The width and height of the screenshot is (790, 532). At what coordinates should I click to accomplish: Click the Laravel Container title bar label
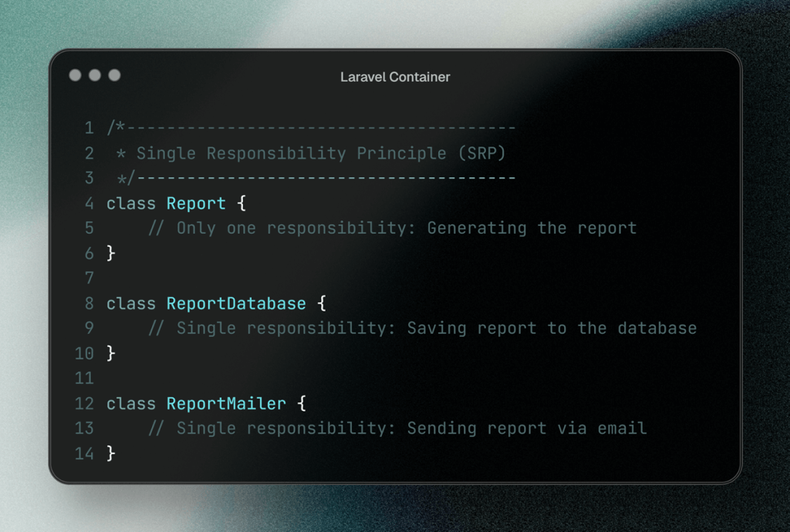click(395, 76)
